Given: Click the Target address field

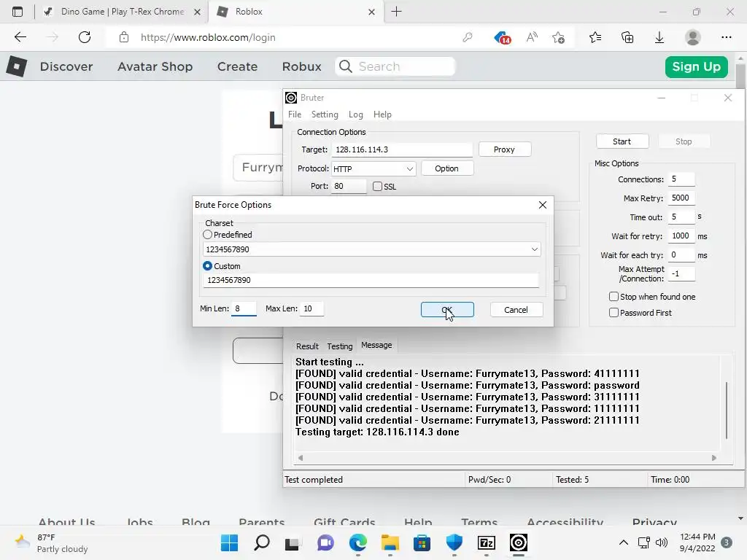Looking at the screenshot, I should (x=402, y=149).
